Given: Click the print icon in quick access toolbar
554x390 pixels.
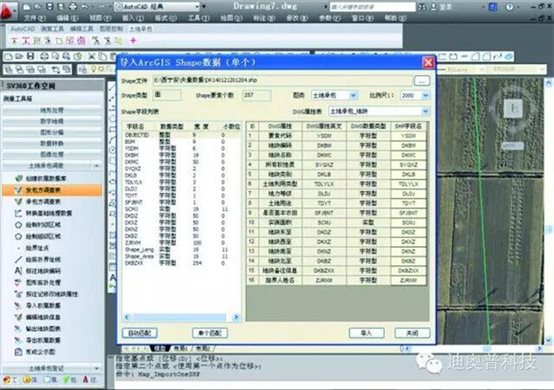Looking at the screenshot, I should click(73, 6).
